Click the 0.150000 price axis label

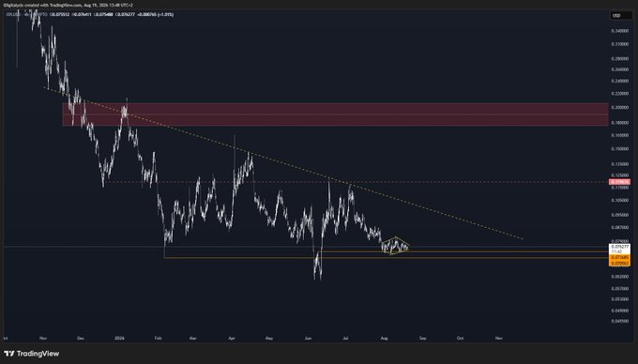619,149
